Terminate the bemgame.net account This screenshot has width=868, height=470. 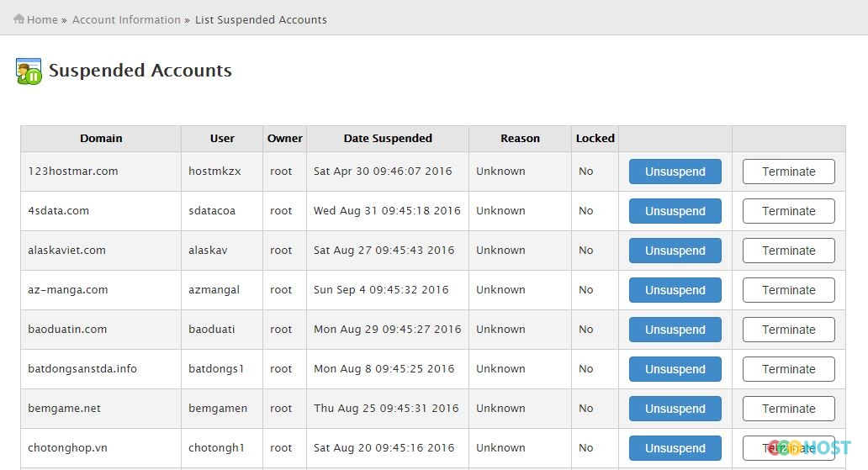788,409
